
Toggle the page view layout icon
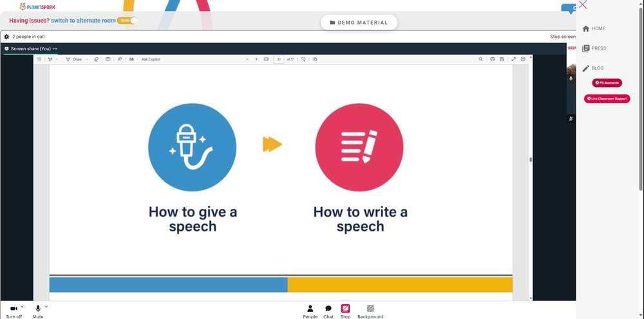(x=108, y=59)
